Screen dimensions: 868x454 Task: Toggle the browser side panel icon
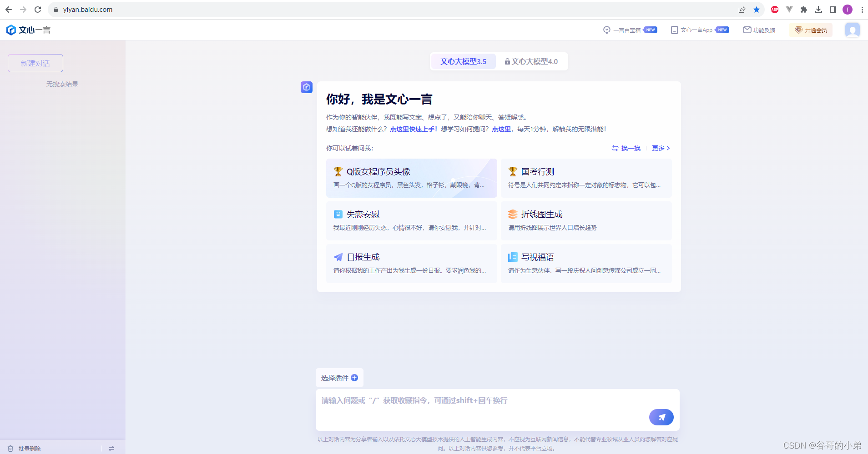click(x=833, y=10)
